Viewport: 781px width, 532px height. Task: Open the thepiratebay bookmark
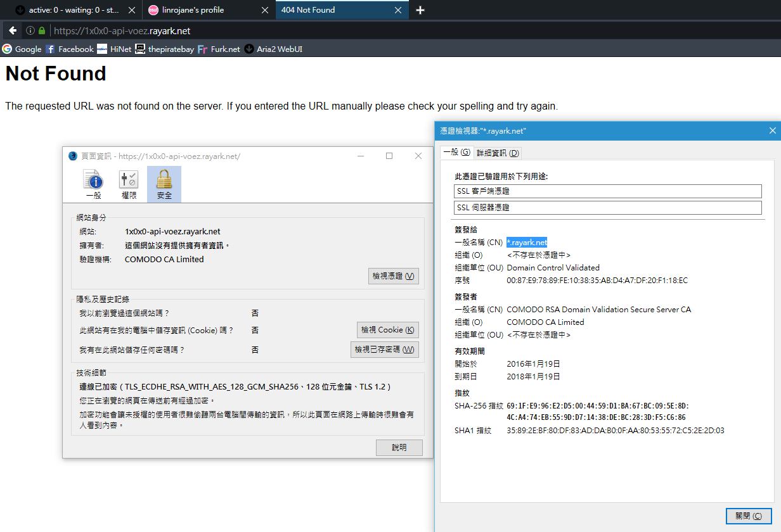pos(165,49)
